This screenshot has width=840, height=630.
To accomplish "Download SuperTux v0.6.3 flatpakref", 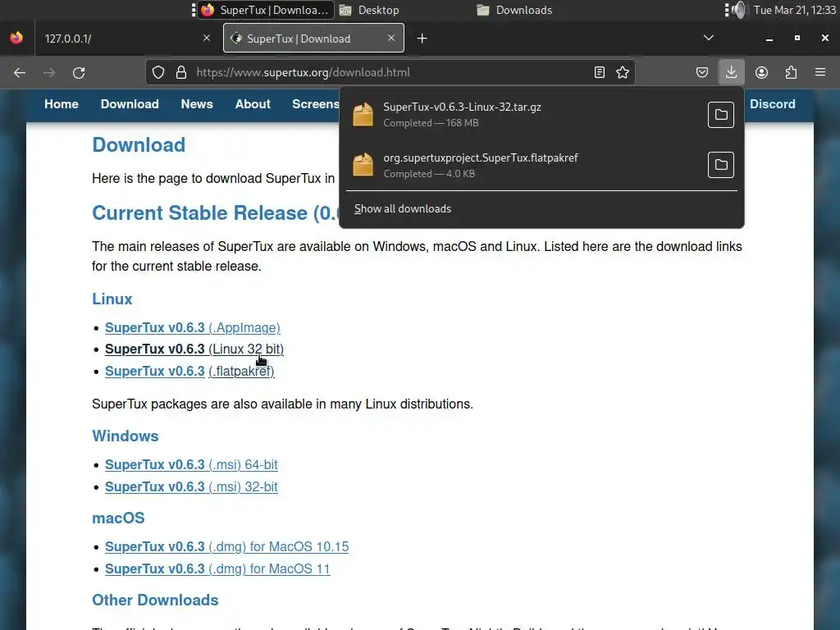I will pos(189,371).
